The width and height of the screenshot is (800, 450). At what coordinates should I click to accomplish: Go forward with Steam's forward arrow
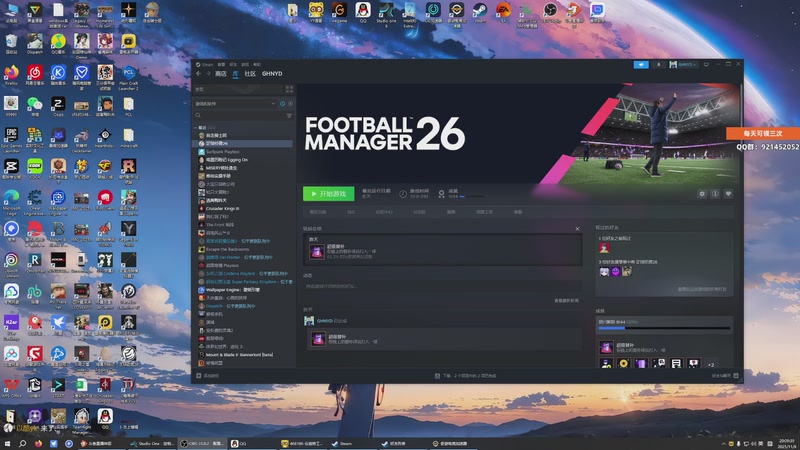(x=208, y=74)
